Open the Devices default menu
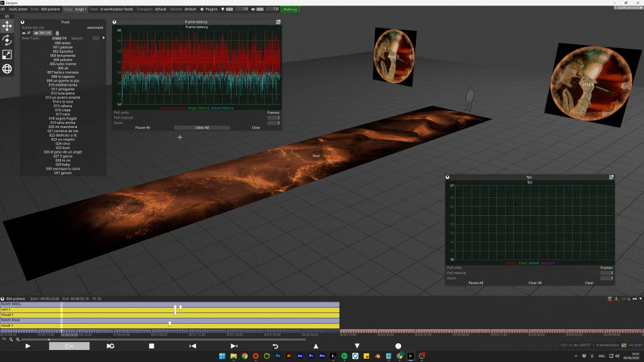Screen dimensions: 644x362 (182, 9)
